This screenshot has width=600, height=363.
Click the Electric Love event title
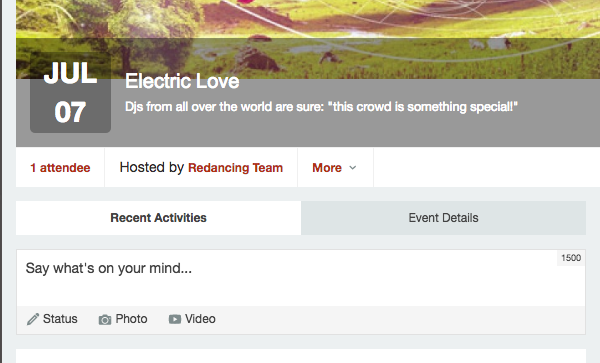182,81
